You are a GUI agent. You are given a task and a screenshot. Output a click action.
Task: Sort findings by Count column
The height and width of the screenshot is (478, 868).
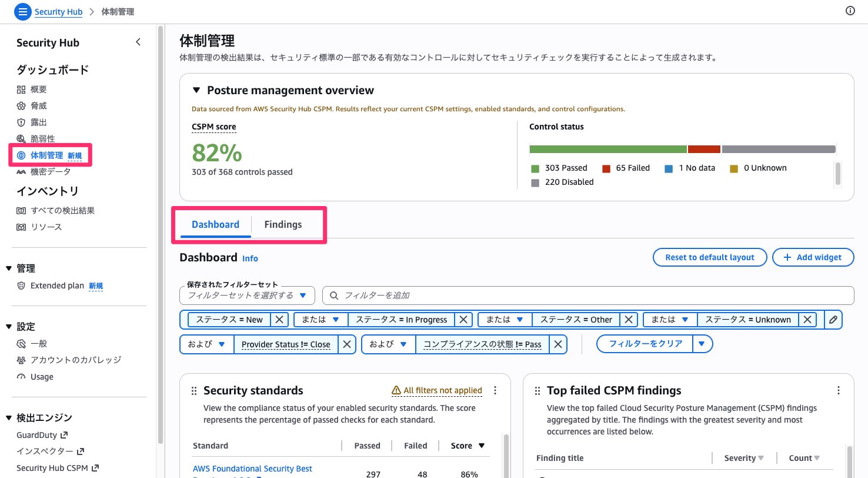coord(804,458)
